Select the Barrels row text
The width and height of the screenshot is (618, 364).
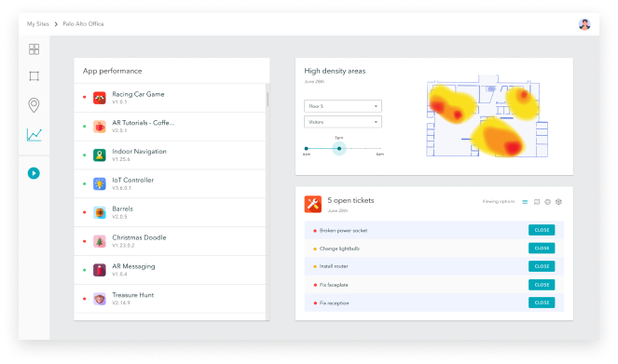(x=123, y=209)
